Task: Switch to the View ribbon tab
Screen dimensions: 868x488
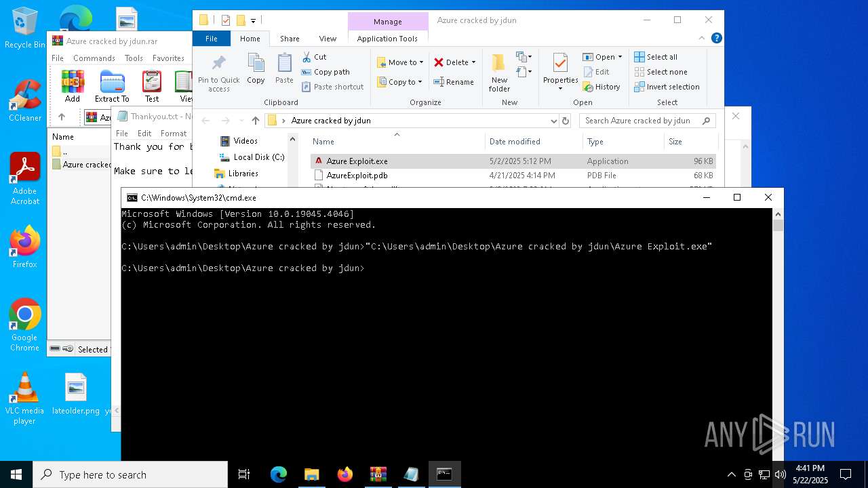Action: coord(328,39)
